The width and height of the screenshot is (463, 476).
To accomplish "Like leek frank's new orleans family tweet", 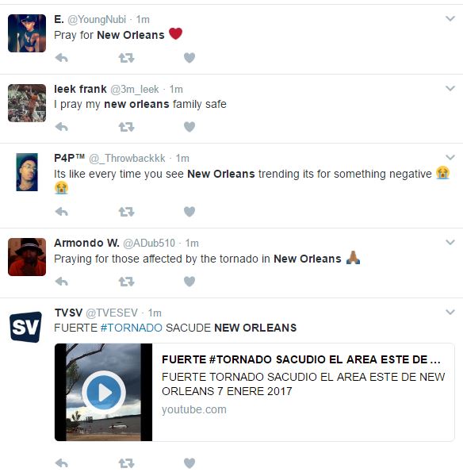I will tap(189, 127).
